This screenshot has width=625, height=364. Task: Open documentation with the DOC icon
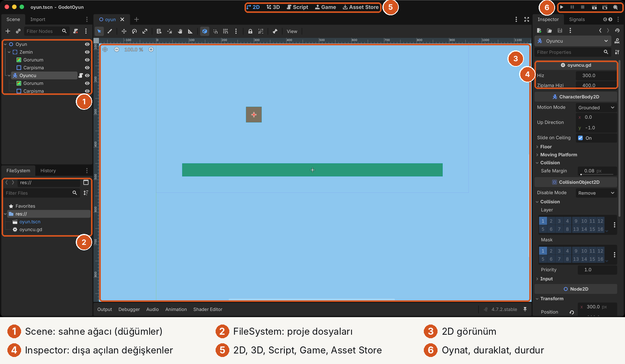(x=617, y=41)
